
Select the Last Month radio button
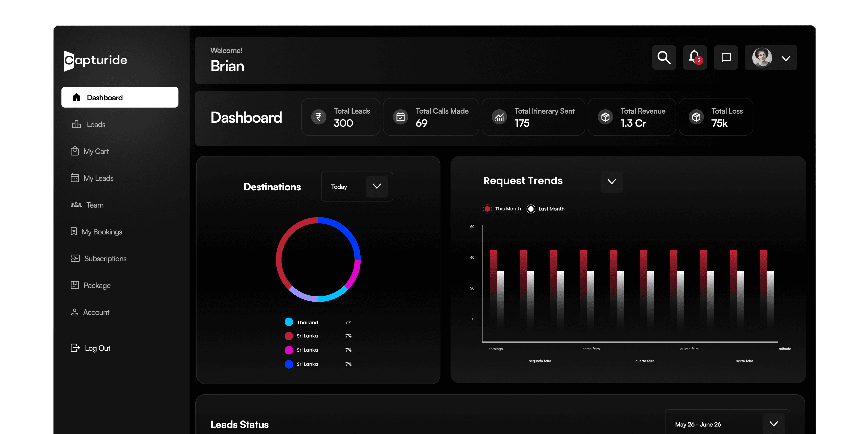[531, 209]
